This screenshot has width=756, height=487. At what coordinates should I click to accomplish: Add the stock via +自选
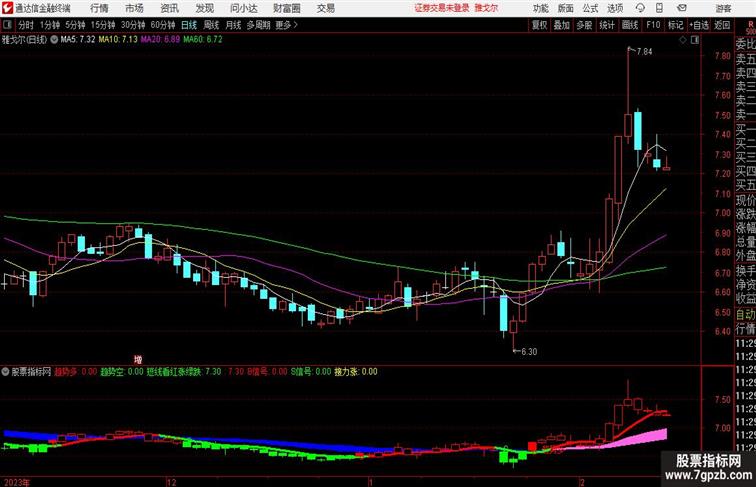click(x=699, y=25)
